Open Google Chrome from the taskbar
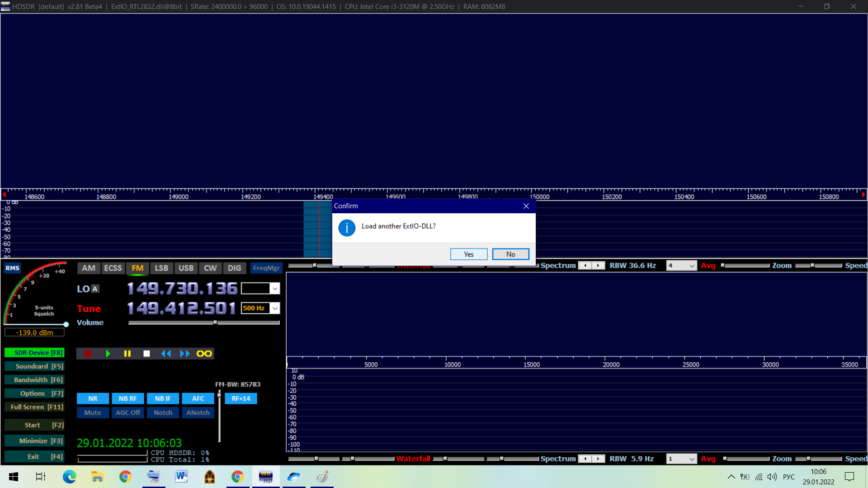This screenshot has height=488, width=868. pyautogui.click(x=125, y=477)
